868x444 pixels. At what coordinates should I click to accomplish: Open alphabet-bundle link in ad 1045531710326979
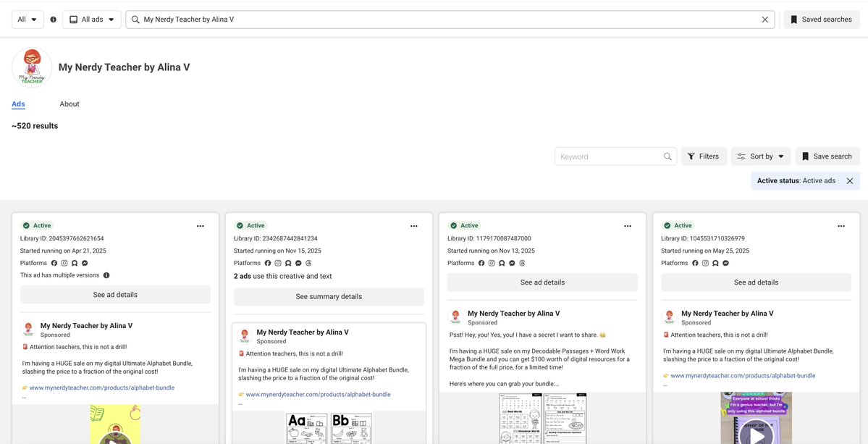(743, 376)
